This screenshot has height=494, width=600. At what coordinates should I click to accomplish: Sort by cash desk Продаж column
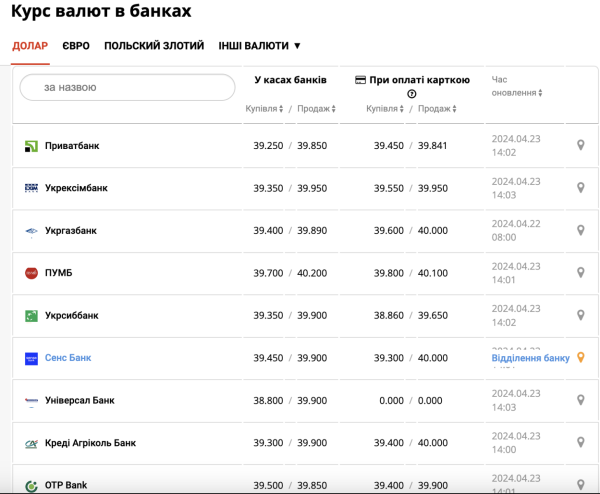(x=316, y=109)
